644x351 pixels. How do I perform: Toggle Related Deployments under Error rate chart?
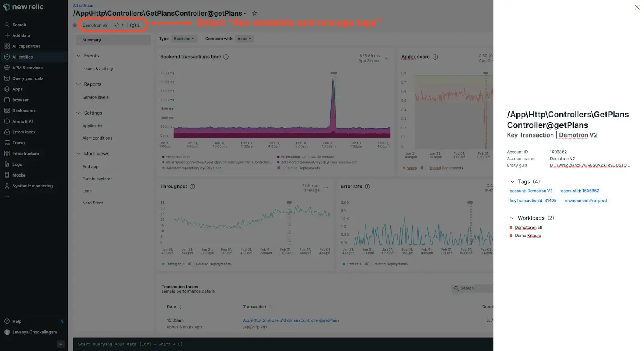[x=367, y=264]
